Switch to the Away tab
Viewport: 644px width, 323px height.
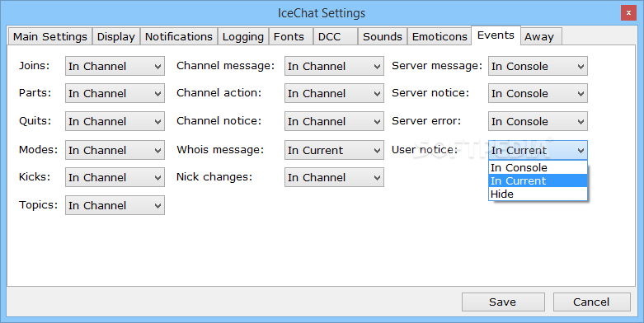(540, 36)
